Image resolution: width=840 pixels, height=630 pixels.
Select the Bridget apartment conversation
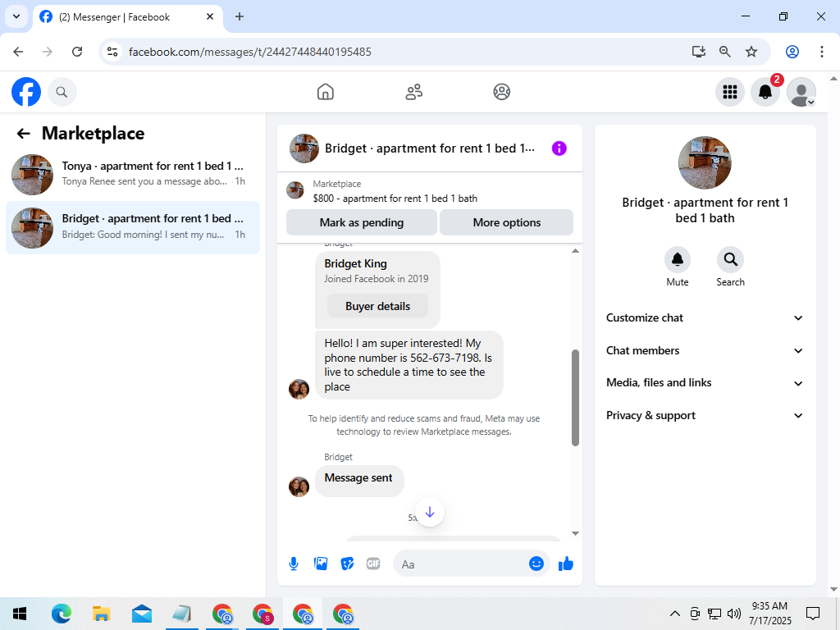coord(133,228)
